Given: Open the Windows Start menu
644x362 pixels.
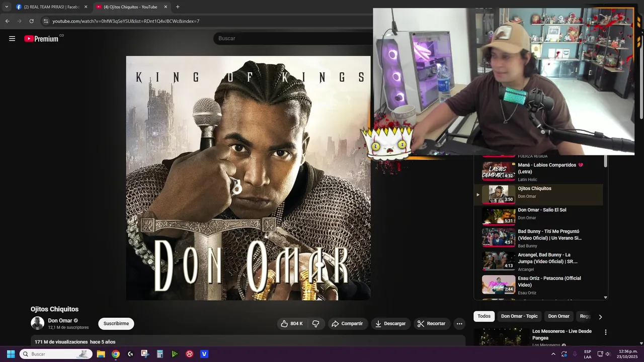Looking at the screenshot, I should tap(11, 354).
